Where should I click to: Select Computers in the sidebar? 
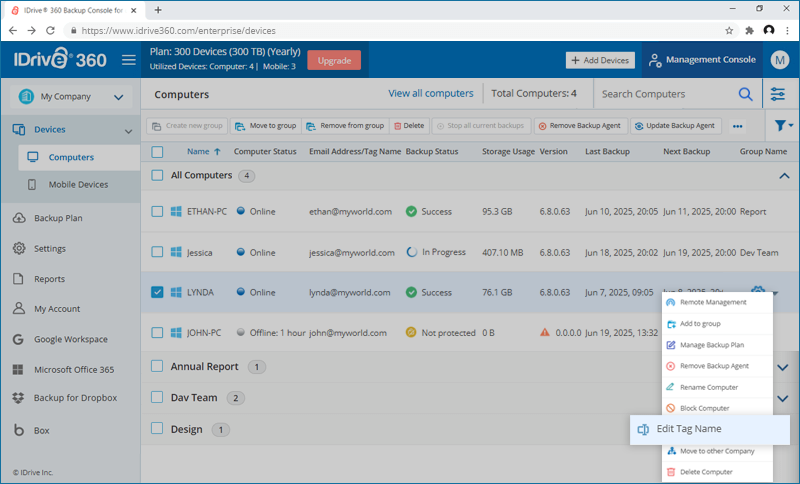coord(79,157)
